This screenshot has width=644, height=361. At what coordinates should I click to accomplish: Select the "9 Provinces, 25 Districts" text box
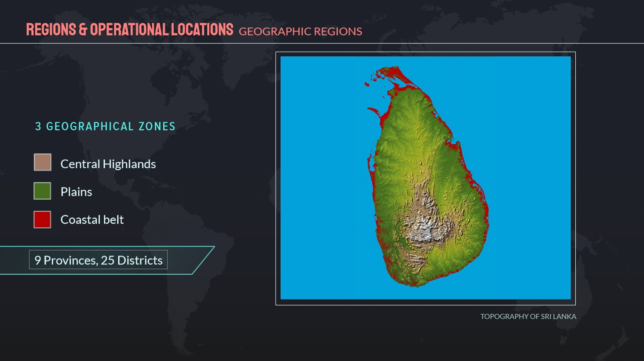(98, 260)
